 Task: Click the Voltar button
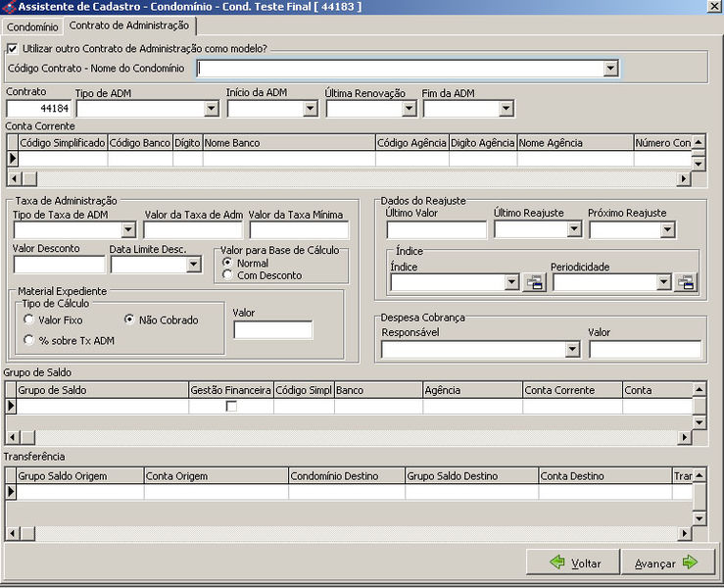[x=572, y=563]
